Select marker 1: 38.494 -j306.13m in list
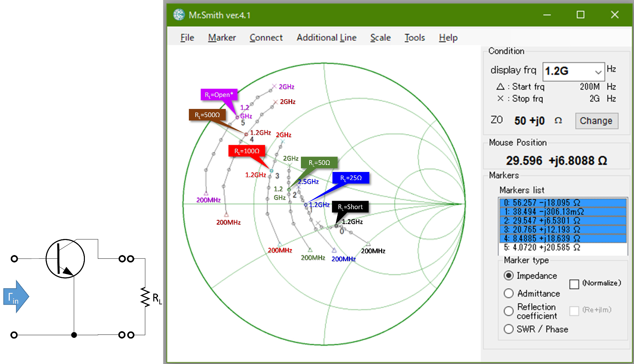 coord(563,212)
